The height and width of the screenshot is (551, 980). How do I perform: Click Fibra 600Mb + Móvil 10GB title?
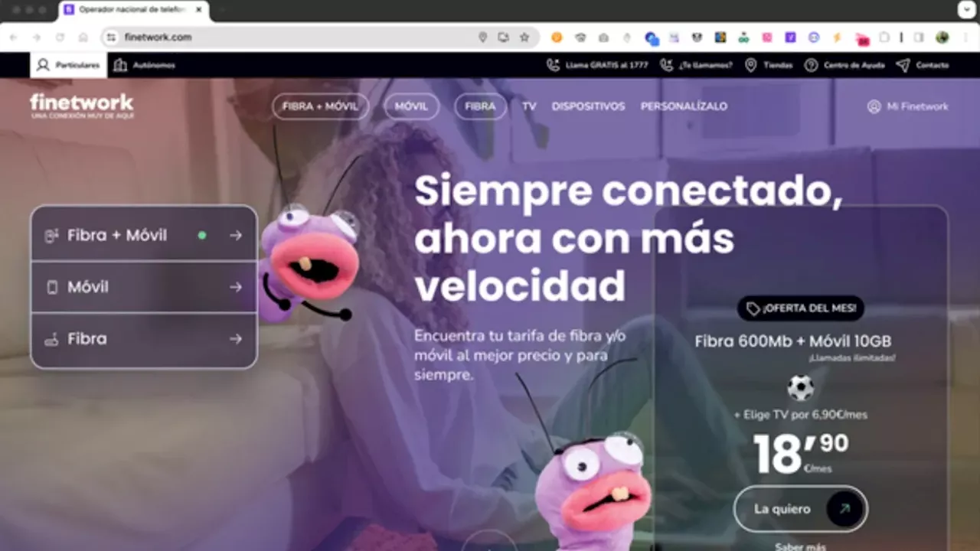pyautogui.click(x=793, y=341)
